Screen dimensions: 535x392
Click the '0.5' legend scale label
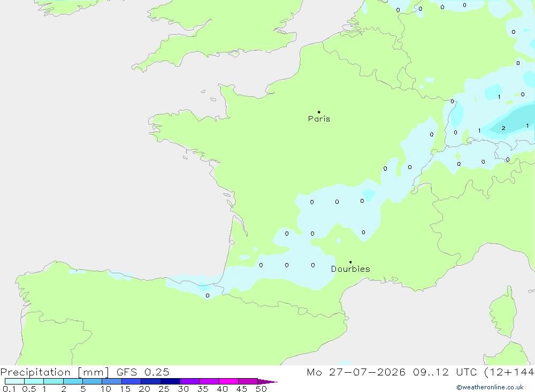click(x=29, y=389)
